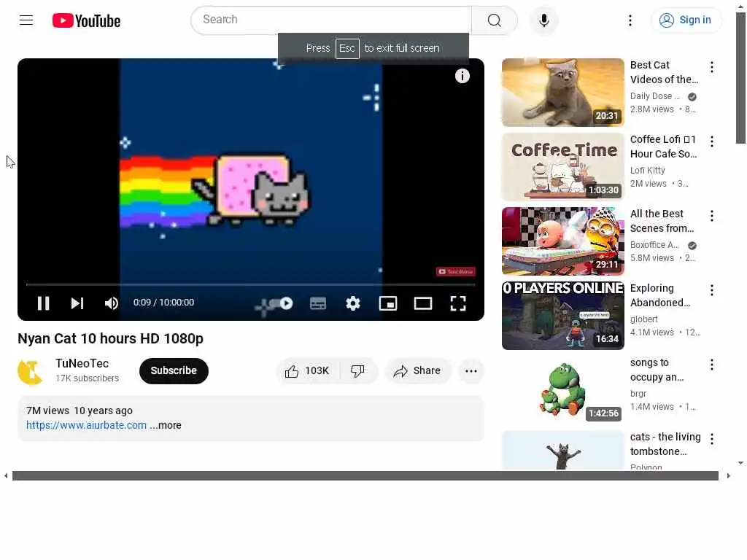Open the settings three-dot menu near Sign in
747x560 pixels.
[630, 20]
